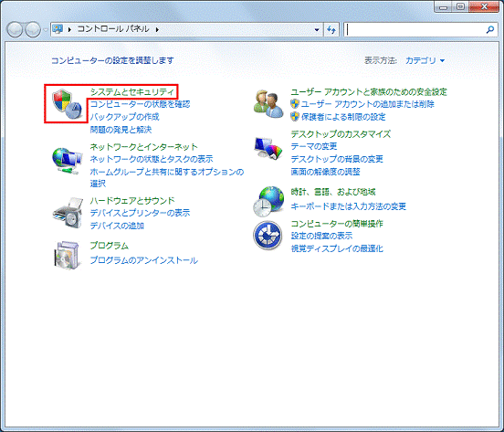Viewport: 504px width, 432px height.
Task: Click the refresh button beside address bar
Action: pyautogui.click(x=331, y=29)
